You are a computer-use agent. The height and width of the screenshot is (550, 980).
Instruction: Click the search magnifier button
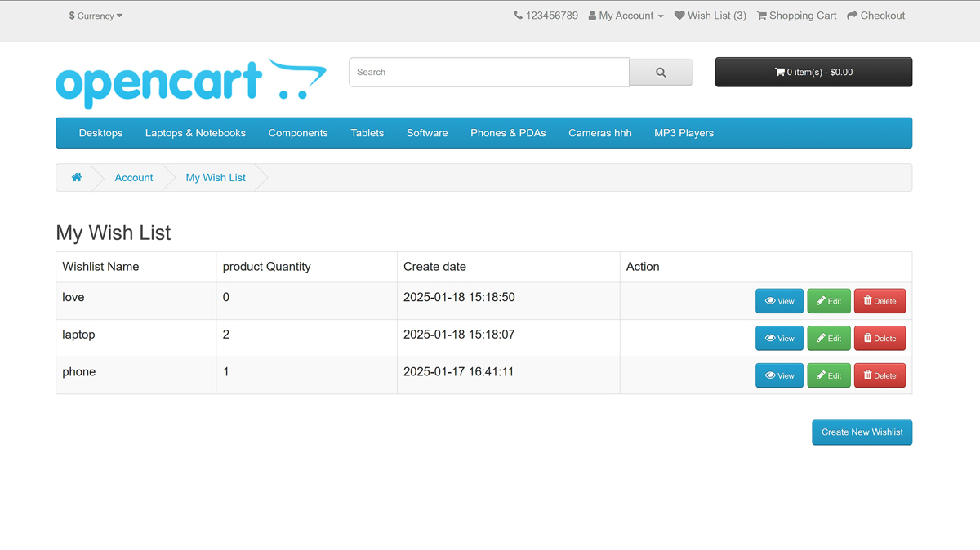click(661, 73)
